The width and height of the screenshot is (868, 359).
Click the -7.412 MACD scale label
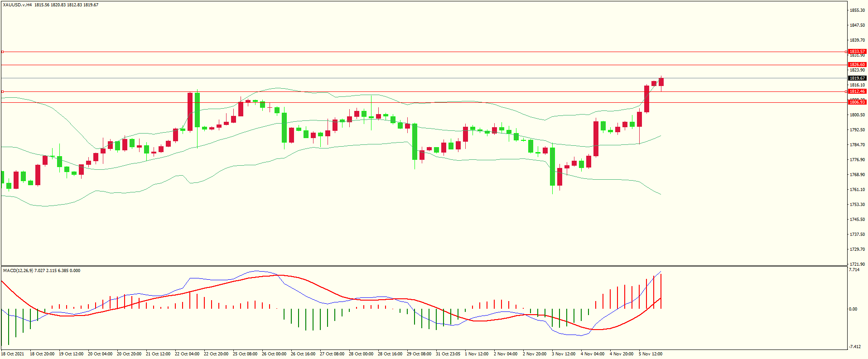click(x=855, y=347)
